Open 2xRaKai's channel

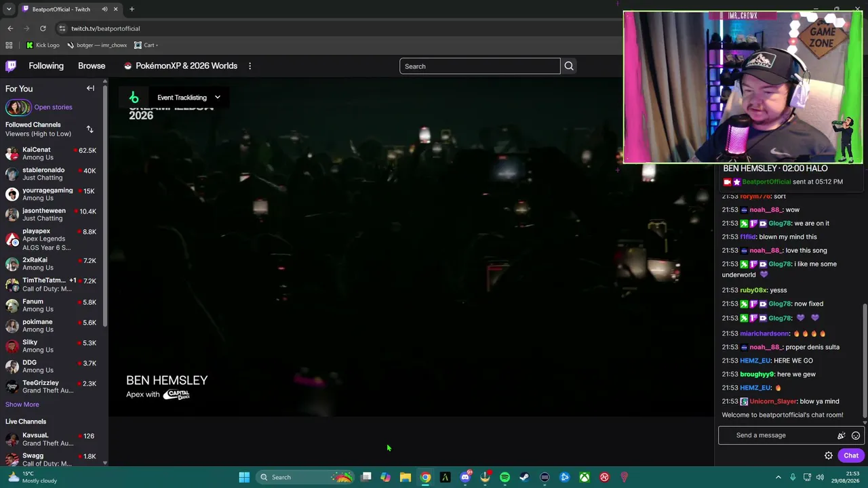pyautogui.click(x=51, y=264)
